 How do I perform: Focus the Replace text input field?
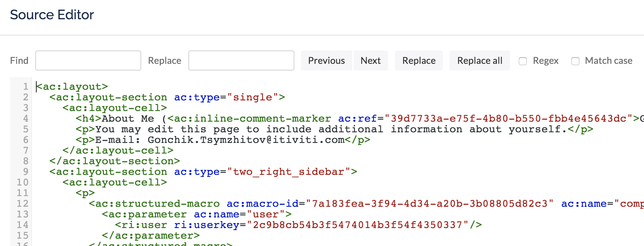point(241,61)
